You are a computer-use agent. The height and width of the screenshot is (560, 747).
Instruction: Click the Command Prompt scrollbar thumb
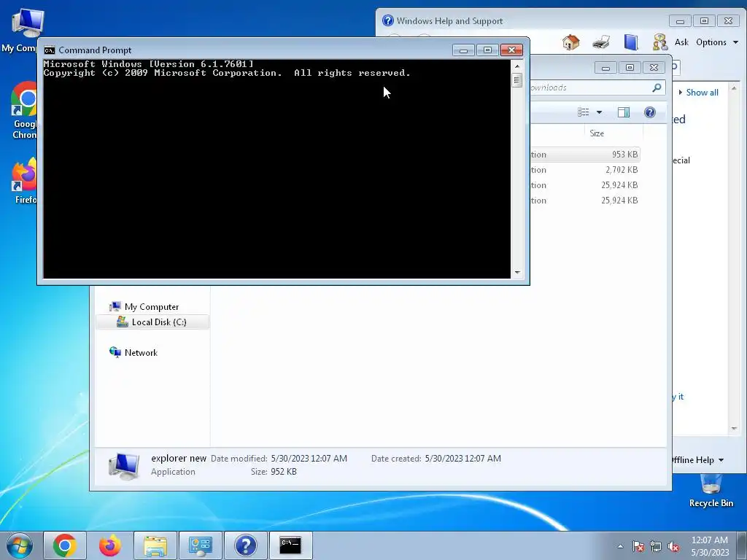[517, 80]
